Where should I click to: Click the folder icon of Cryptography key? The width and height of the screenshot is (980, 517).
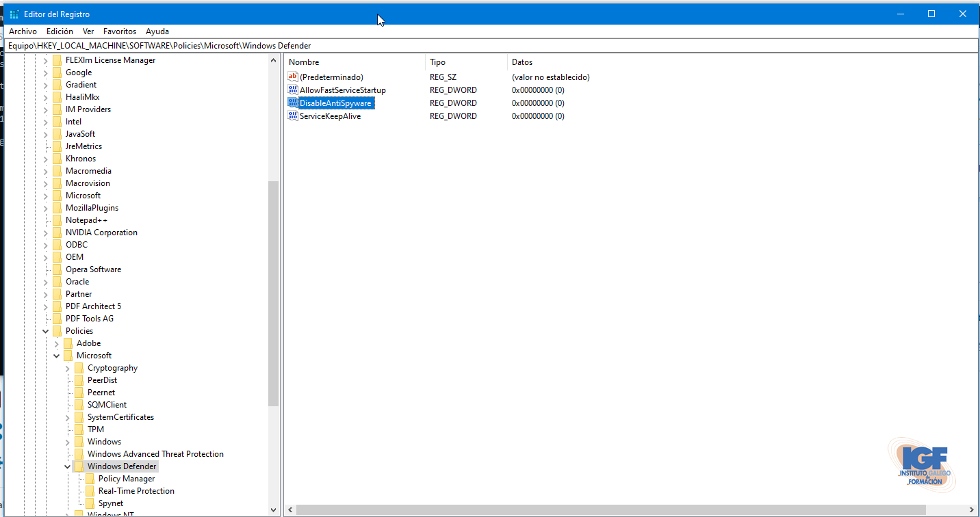point(79,368)
